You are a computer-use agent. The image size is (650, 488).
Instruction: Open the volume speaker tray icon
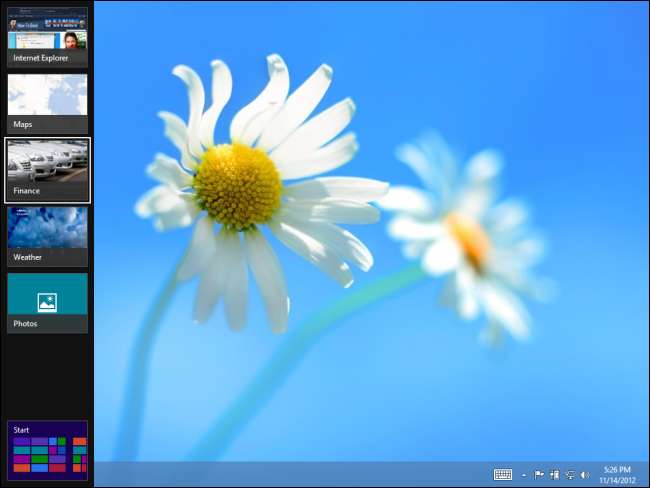point(585,475)
